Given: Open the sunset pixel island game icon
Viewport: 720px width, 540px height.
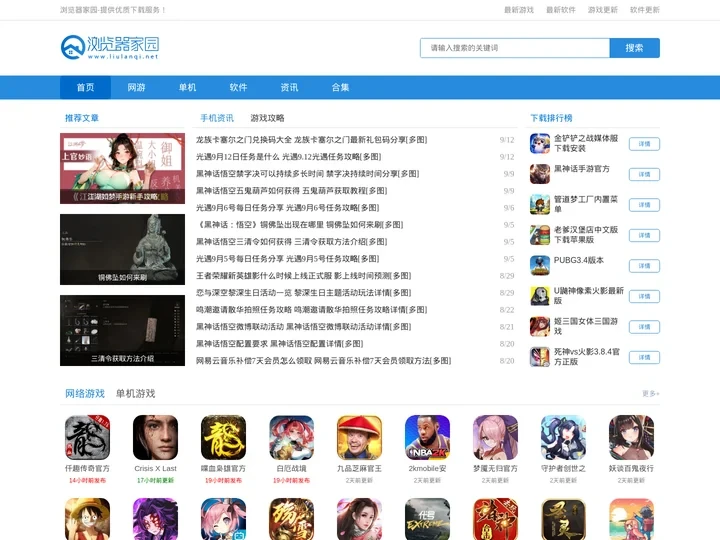Looking at the screenshot, I should click(x=631, y=519).
